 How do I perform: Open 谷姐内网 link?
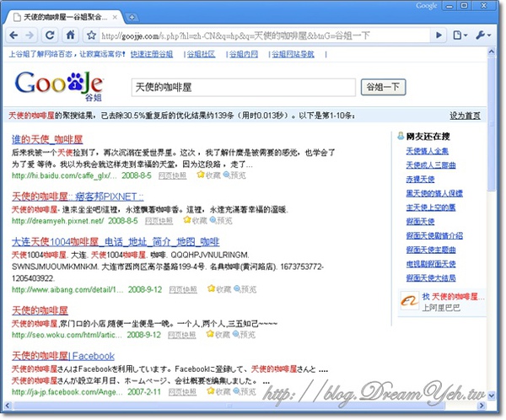(x=244, y=54)
